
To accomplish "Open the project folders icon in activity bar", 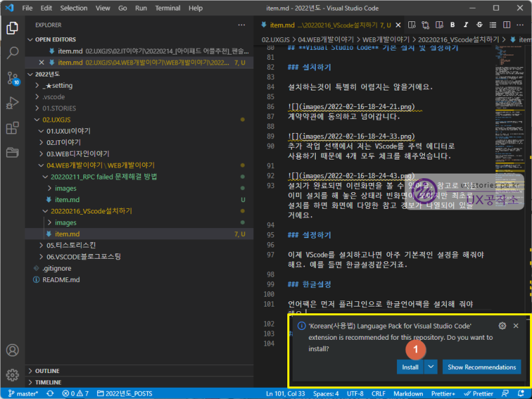I will coord(12,153).
